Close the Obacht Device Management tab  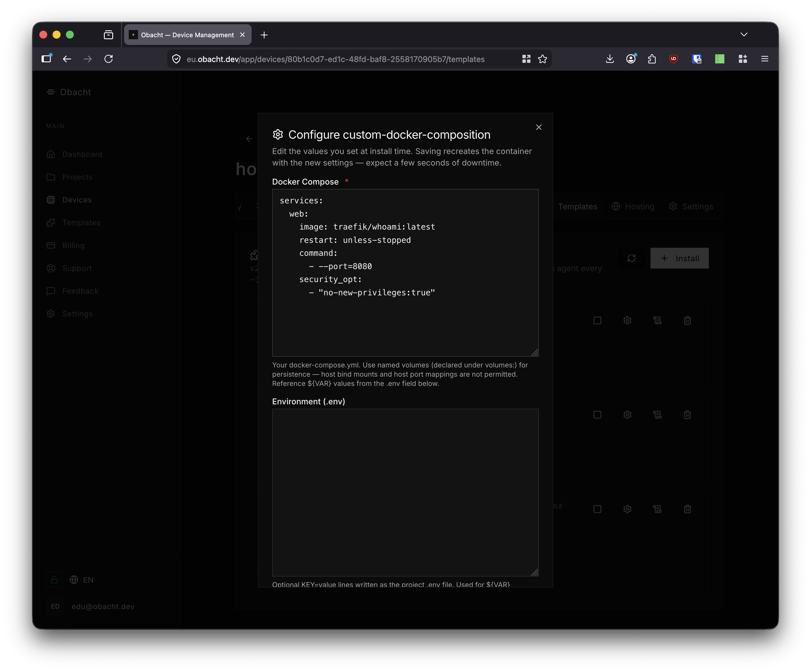(x=242, y=35)
